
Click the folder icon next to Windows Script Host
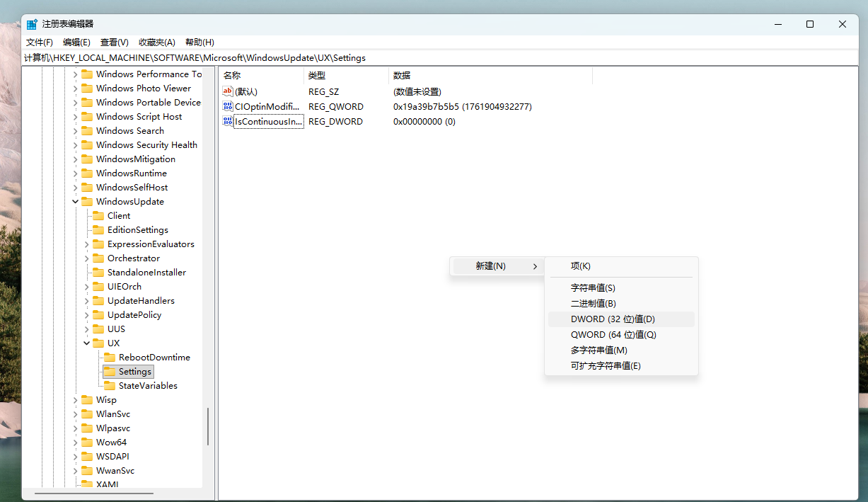coord(87,117)
